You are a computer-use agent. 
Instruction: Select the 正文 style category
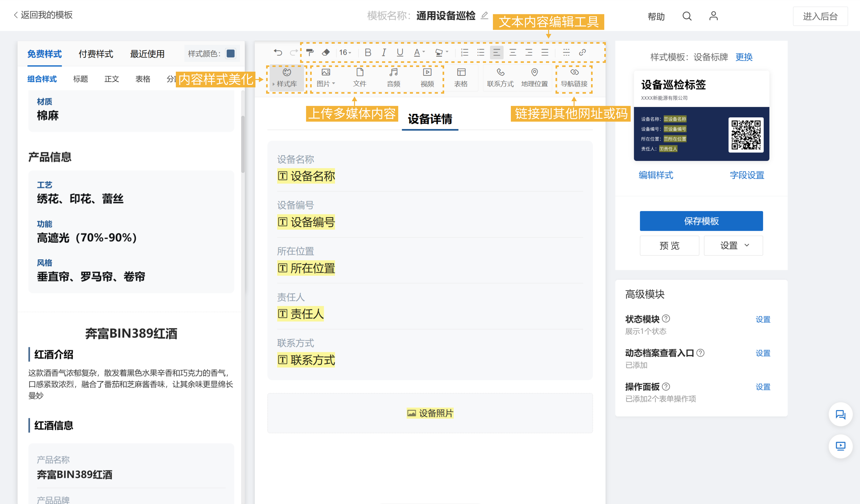[x=112, y=79]
